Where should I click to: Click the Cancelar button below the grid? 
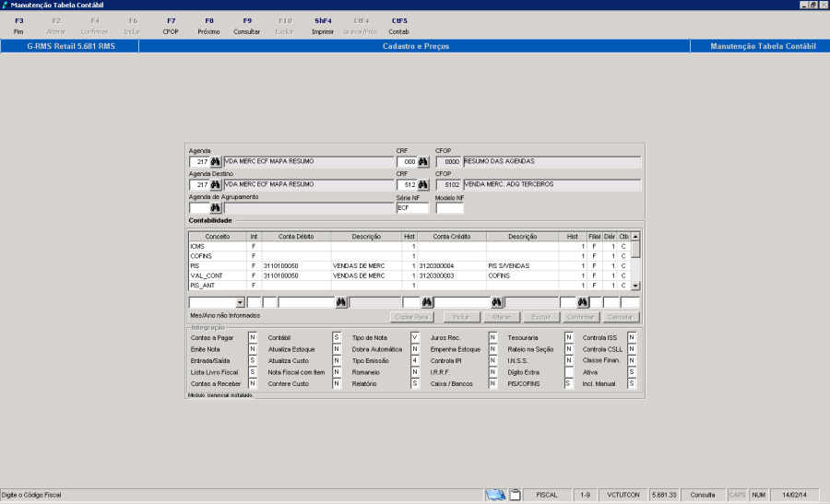pyautogui.click(x=621, y=317)
